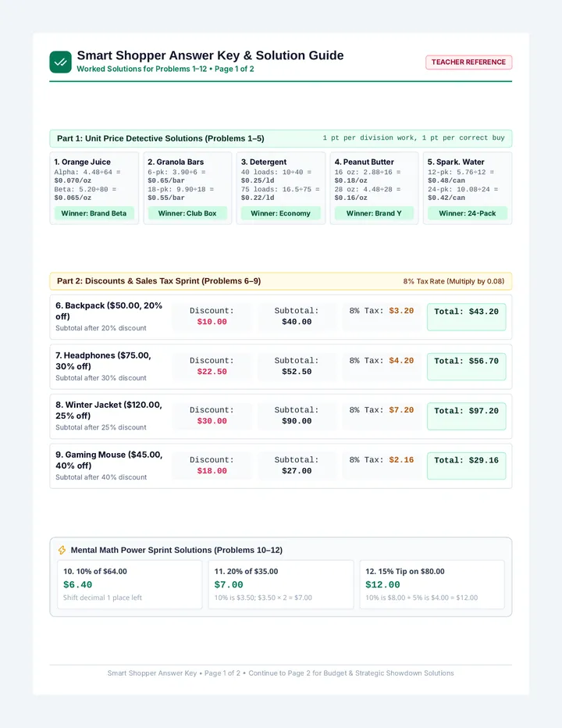Click the lightning bolt Mental Math icon
The image size is (562, 728).
point(62,550)
